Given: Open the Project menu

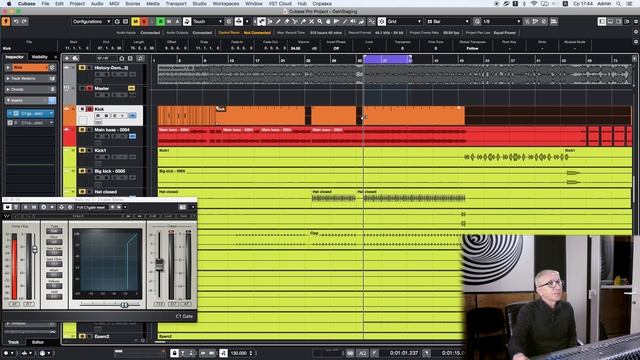Looking at the screenshot, I should (x=77, y=4).
